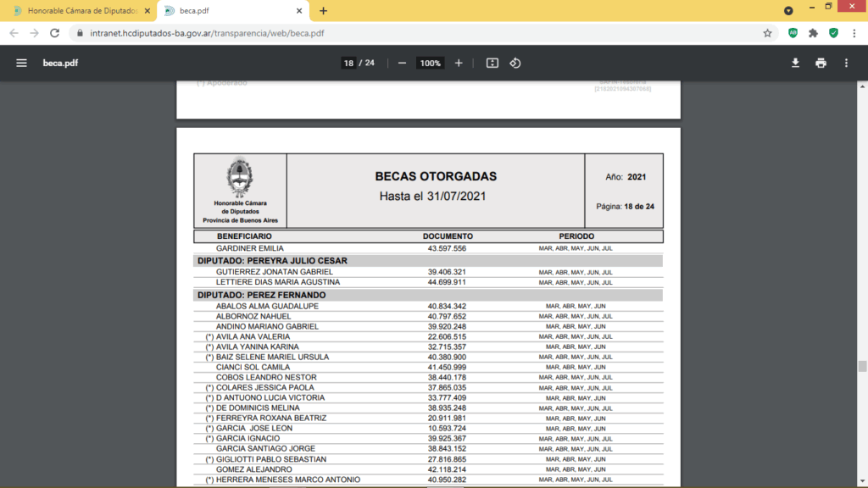Viewport: 868px width, 488px height.
Task: Click GARCIA IGNACIO entry
Action: click(x=248, y=438)
